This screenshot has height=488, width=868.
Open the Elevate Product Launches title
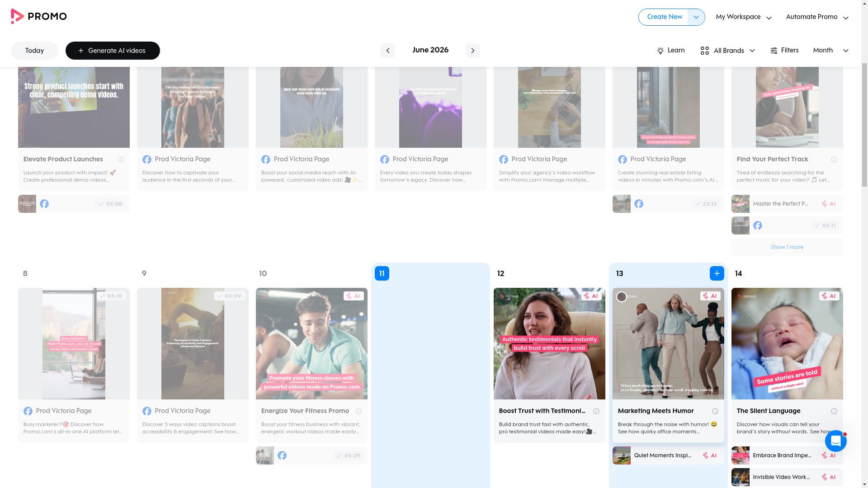(x=63, y=160)
